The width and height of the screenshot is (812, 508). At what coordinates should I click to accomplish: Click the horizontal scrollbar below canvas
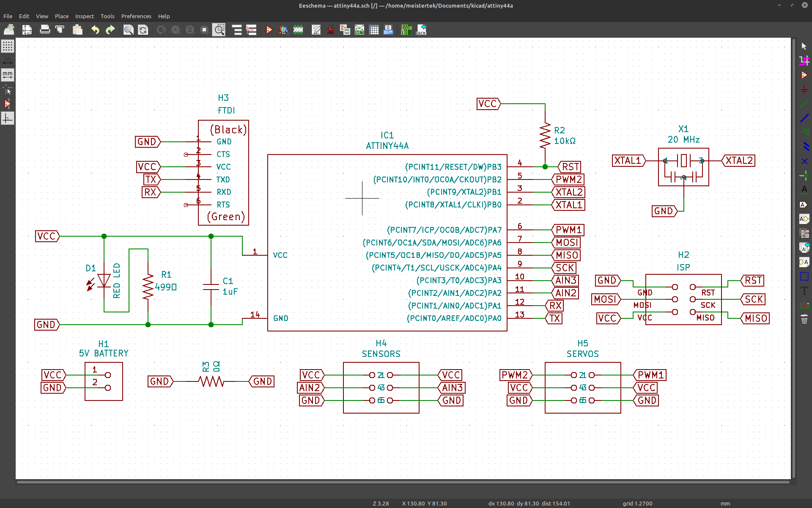click(403, 482)
